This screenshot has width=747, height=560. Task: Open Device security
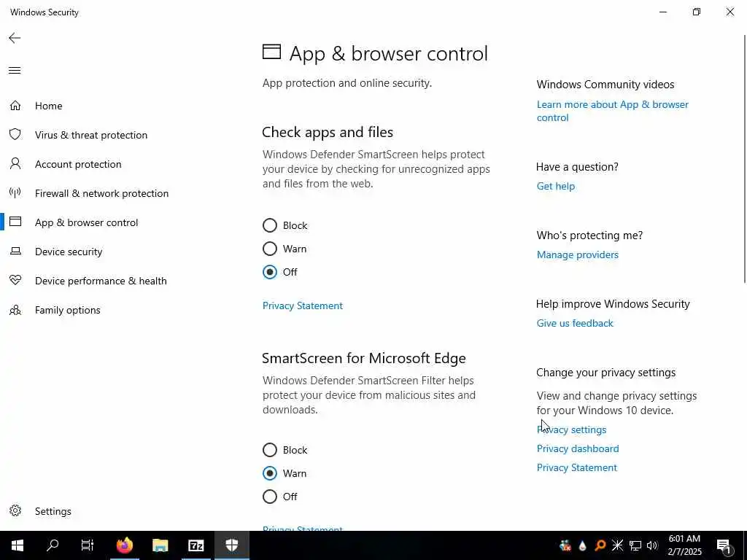click(69, 252)
